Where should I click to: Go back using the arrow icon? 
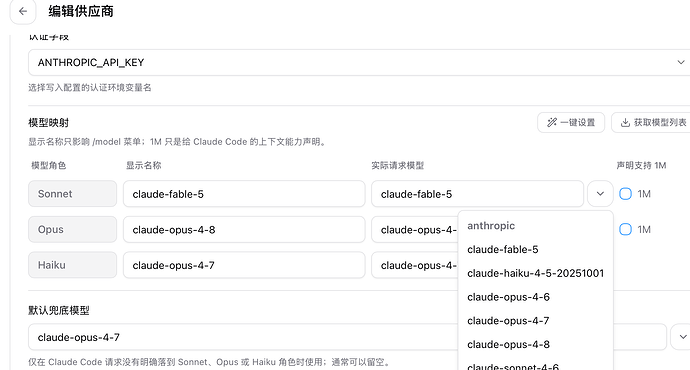click(23, 11)
